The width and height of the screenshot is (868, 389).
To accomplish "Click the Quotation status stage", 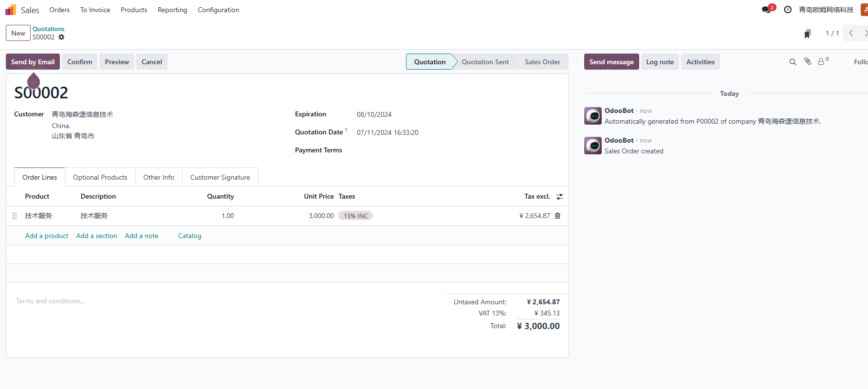I will pos(429,62).
